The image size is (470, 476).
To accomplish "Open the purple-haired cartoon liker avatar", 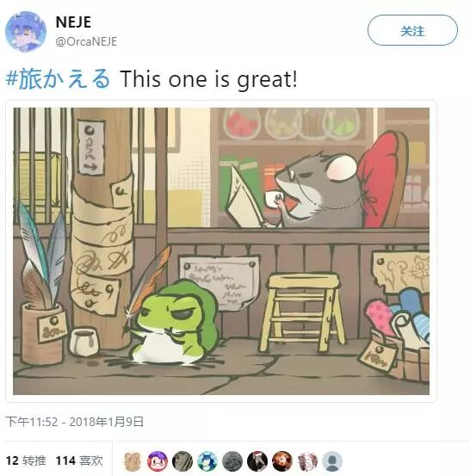I will pyautogui.click(x=158, y=461).
